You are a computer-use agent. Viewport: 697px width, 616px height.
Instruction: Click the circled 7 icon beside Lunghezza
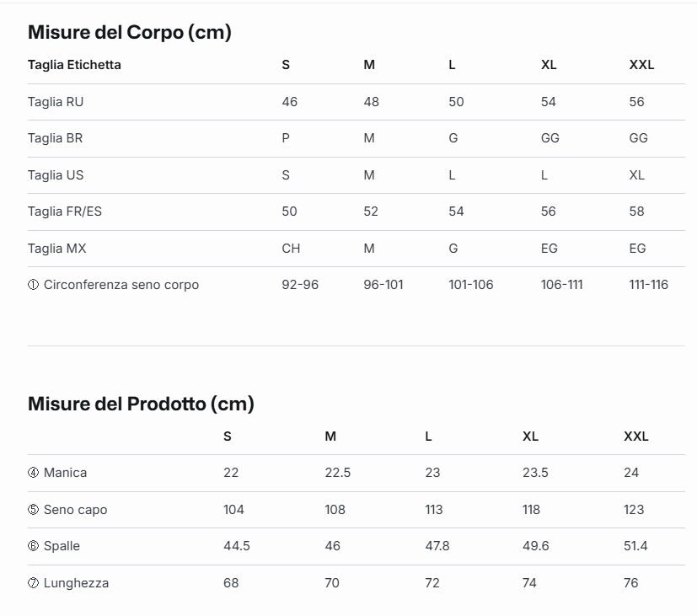[34, 582]
